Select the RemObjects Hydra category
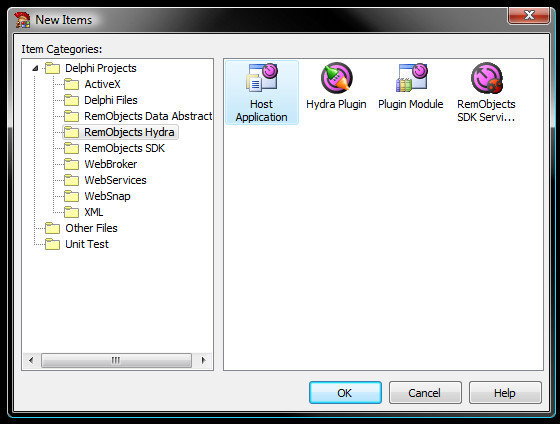This screenshot has height=424, width=560. pos(129,132)
